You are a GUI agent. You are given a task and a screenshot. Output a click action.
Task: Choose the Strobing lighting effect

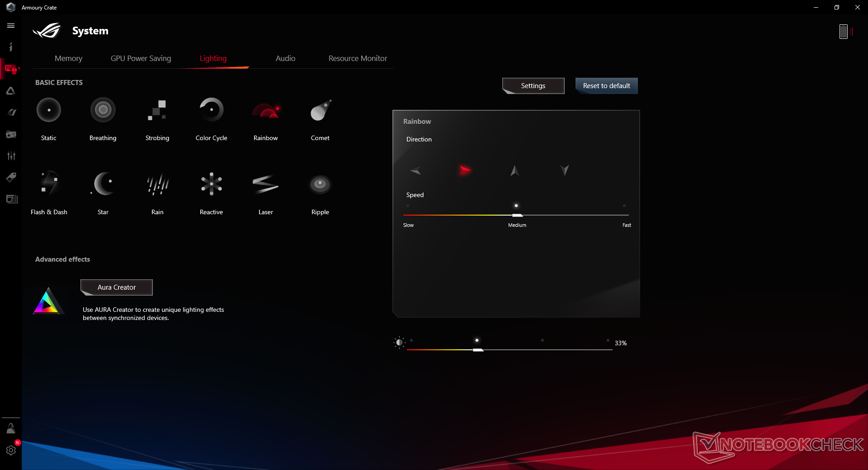157,110
